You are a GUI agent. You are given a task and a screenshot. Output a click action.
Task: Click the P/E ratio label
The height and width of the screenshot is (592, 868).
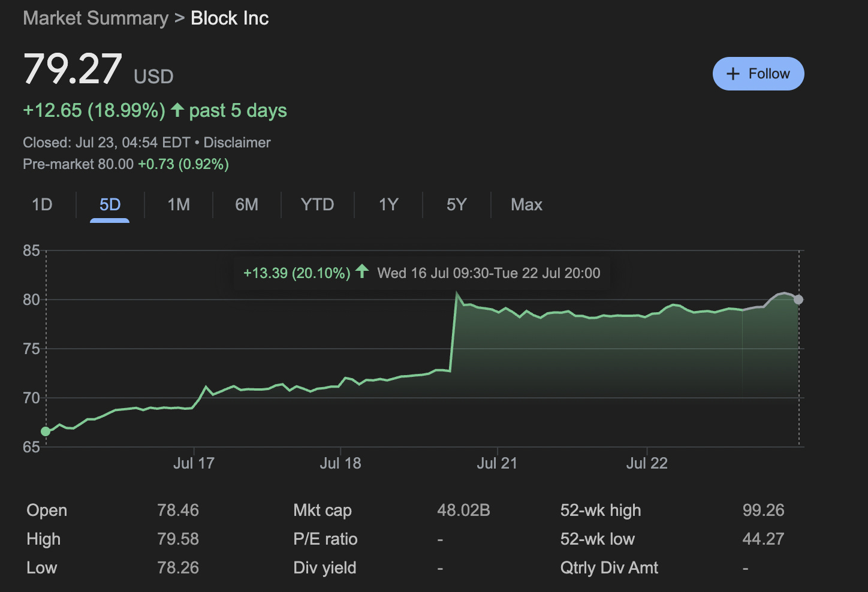coord(325,539)
